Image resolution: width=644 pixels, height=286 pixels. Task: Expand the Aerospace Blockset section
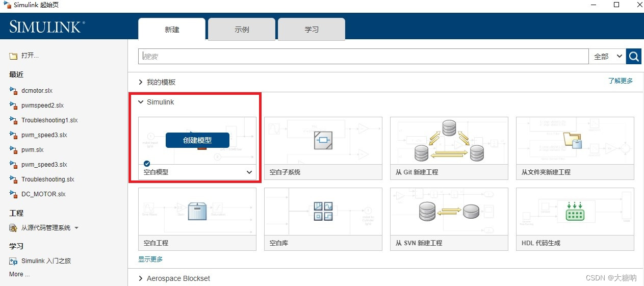coord(141,278)
